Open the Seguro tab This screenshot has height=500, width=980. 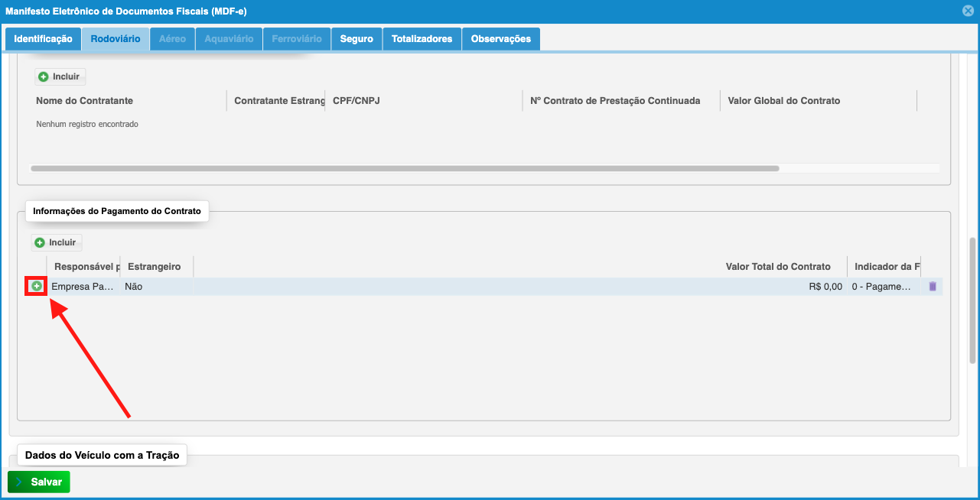click(x=357, y=39)
